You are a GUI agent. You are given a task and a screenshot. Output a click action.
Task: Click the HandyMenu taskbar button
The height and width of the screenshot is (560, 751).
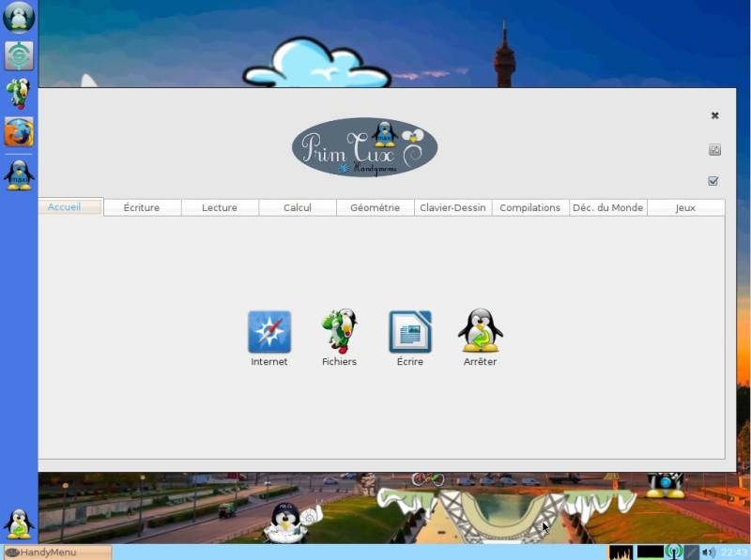coord(57,552)
